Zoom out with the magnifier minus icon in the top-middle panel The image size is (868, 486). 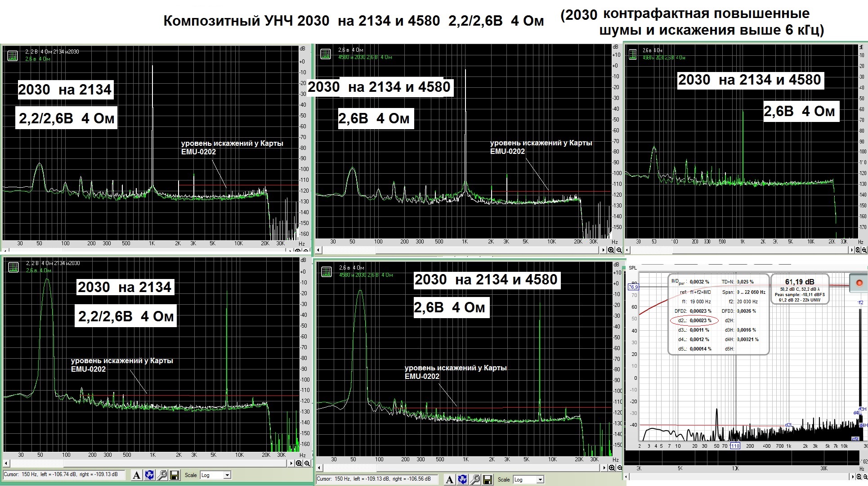pyautogui.click(x=619, y=250)
